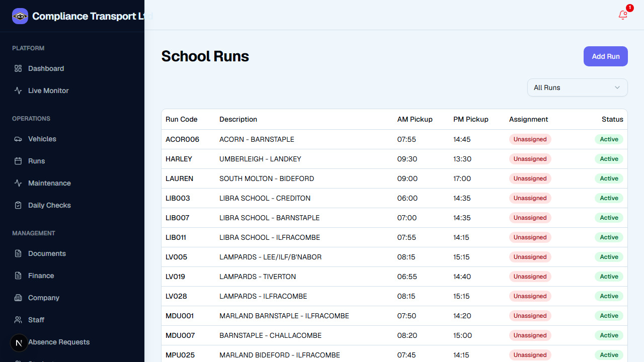Image resolution: width=644 pixels, height=362 pixels.
Task: Open the All Runs filter dropdown
Action: [x=578, y=87]
